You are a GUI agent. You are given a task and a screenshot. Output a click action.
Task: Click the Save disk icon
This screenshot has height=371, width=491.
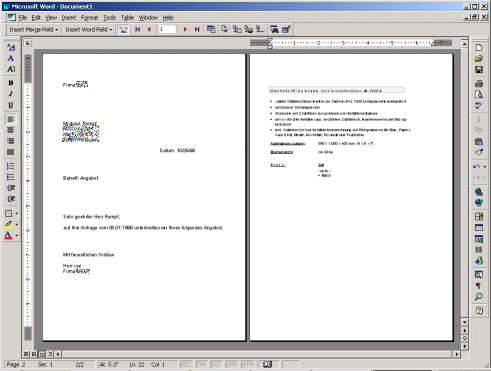pos(479,70)
